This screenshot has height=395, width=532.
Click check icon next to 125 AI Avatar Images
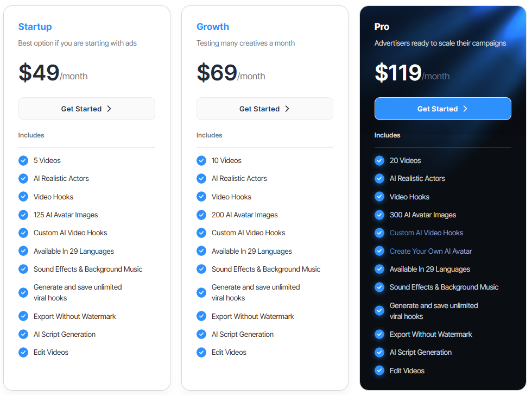point(23,215)
